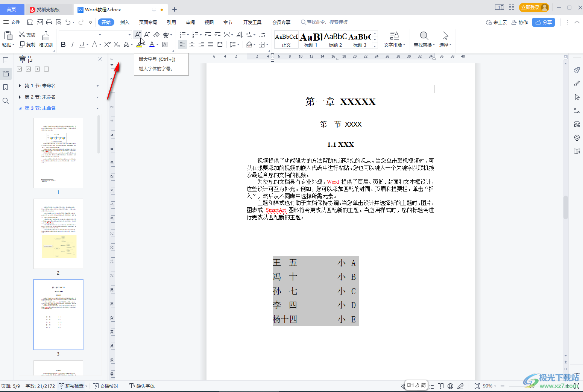The height and width of the screenshot is (392, 583).
Task: Open the 审阅 ribbon tab
Action: click(x=190, y=22)
